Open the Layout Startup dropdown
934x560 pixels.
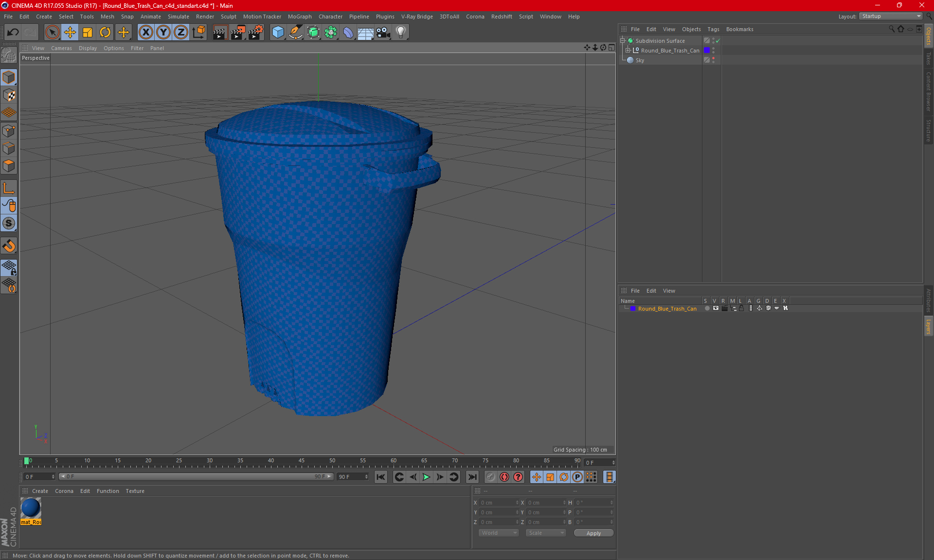tap(891, 16)
